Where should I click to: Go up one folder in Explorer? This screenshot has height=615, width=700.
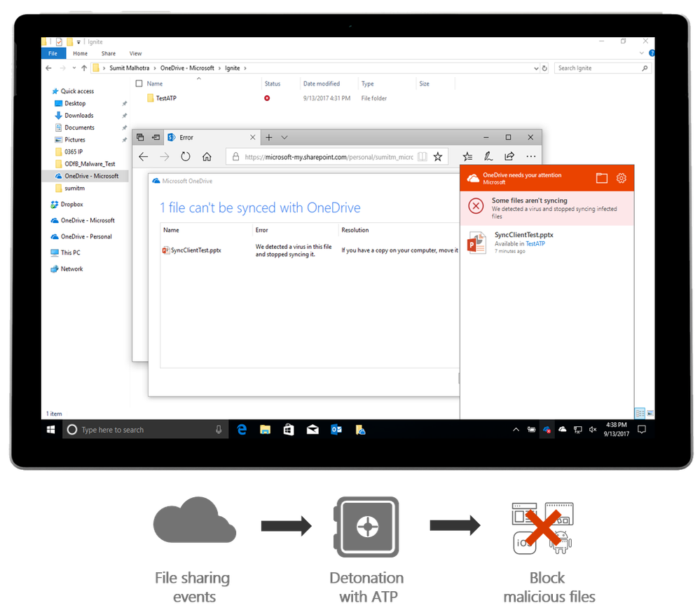click(x=84, y=68)
